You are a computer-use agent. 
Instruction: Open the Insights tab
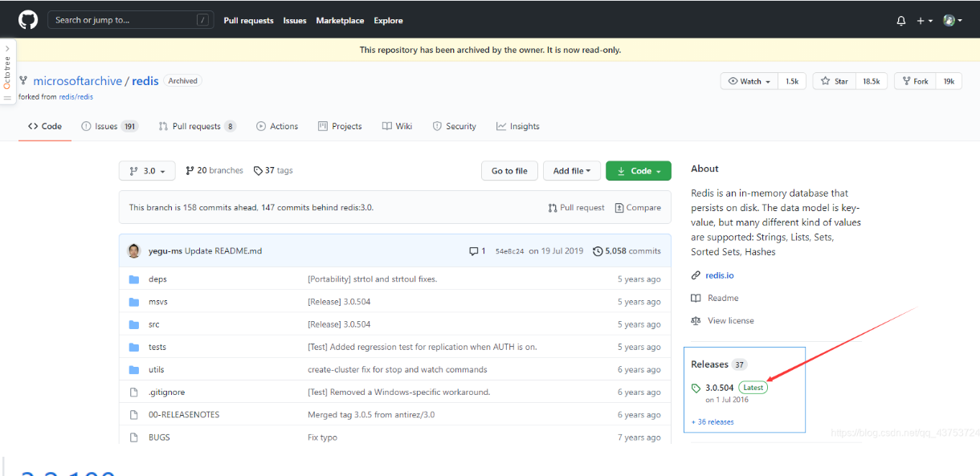coord(518,126)
